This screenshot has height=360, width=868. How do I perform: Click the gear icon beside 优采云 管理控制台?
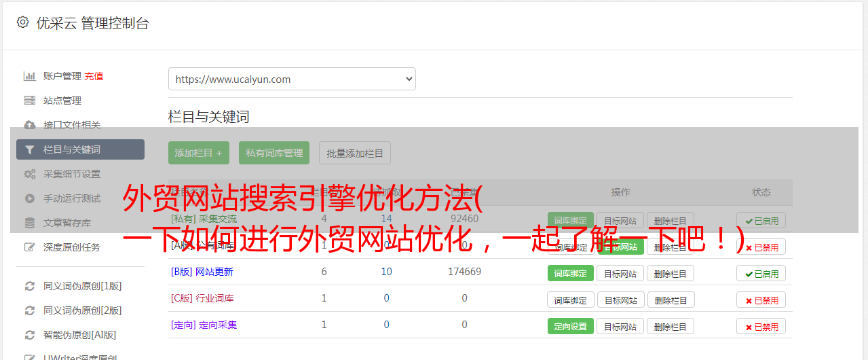point(22,22)
